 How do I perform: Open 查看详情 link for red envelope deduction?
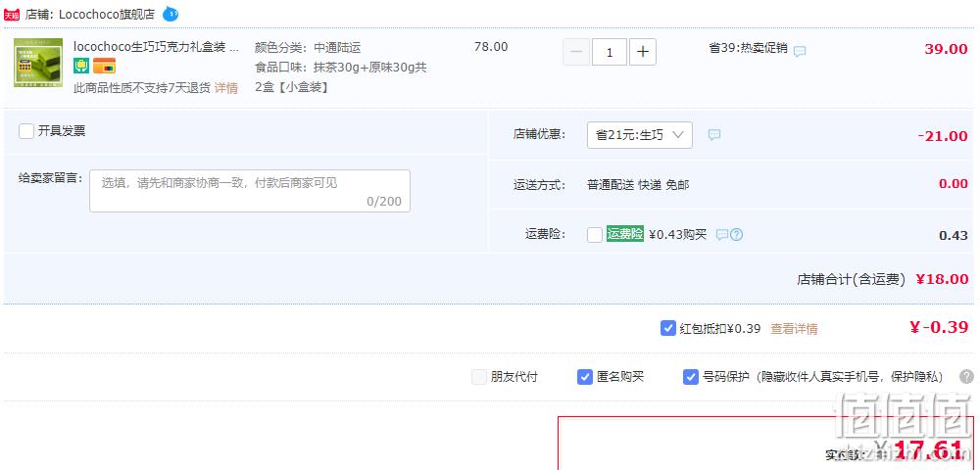coord(794,329)
